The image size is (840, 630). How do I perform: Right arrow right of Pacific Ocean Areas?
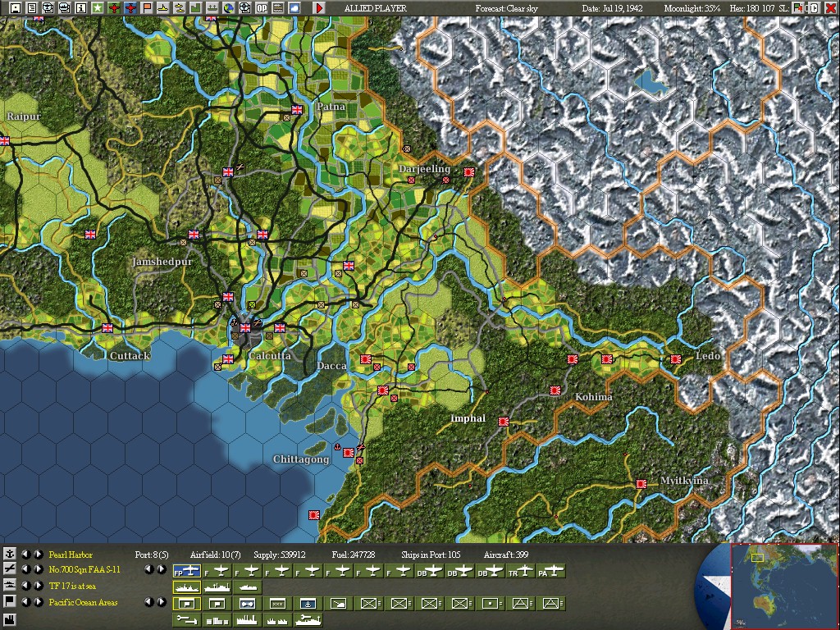[162, 602]
